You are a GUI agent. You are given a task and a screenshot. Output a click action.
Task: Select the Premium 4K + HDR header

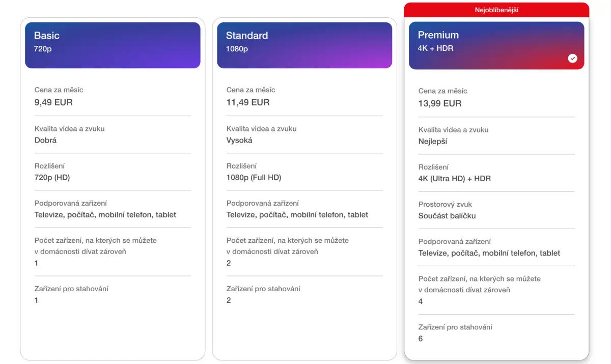pos(496,45)
